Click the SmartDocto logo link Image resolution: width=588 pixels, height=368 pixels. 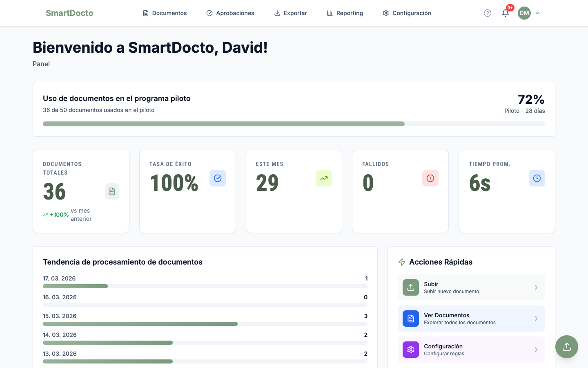click(x=69, y=13)
